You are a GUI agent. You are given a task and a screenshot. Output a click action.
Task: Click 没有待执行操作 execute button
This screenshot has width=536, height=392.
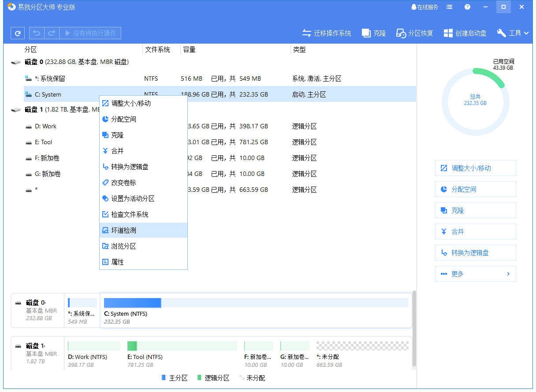90,33
